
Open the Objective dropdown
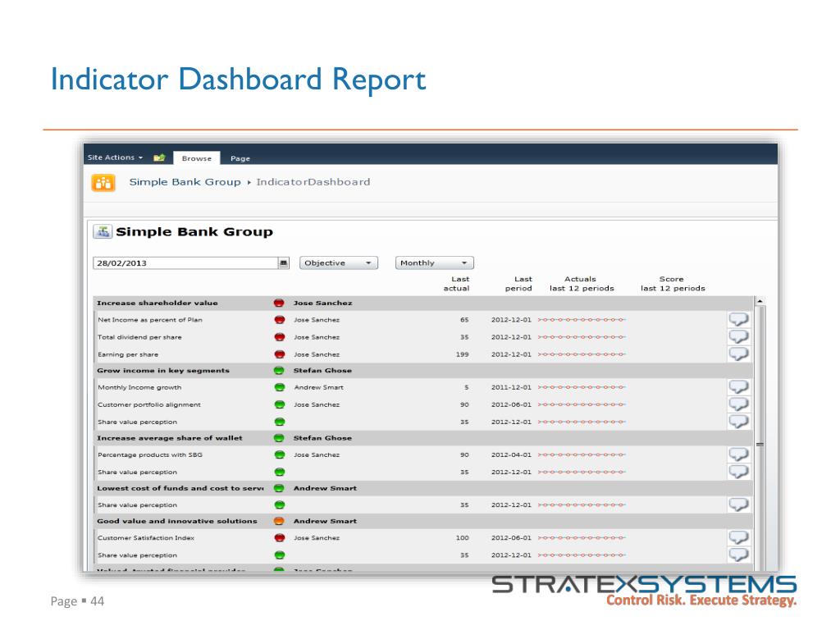(x=339, y=263)
